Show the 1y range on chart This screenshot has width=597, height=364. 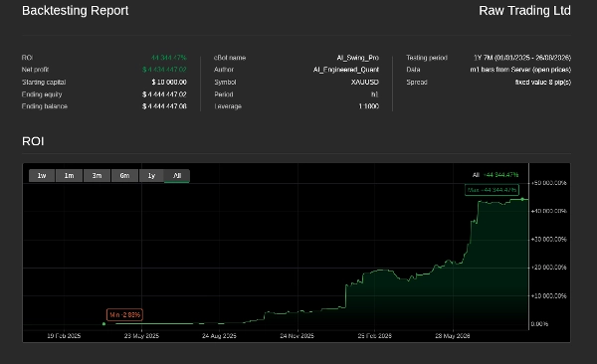151,175
